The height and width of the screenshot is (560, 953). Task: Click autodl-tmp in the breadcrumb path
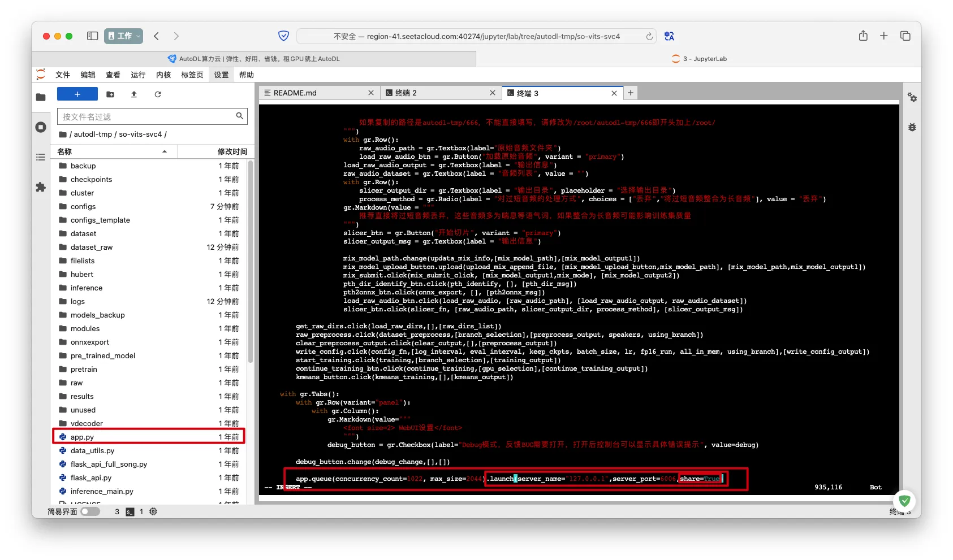[93, 134]
